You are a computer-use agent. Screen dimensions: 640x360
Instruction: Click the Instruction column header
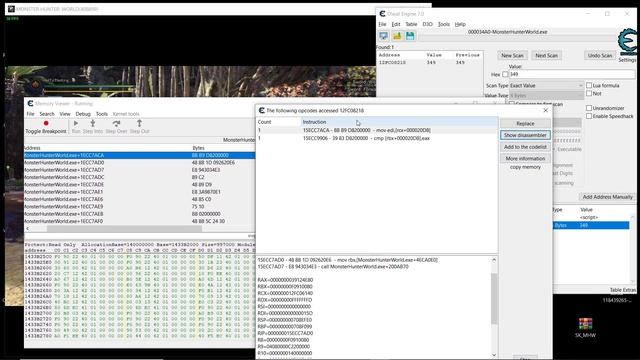tap(399, 122)
